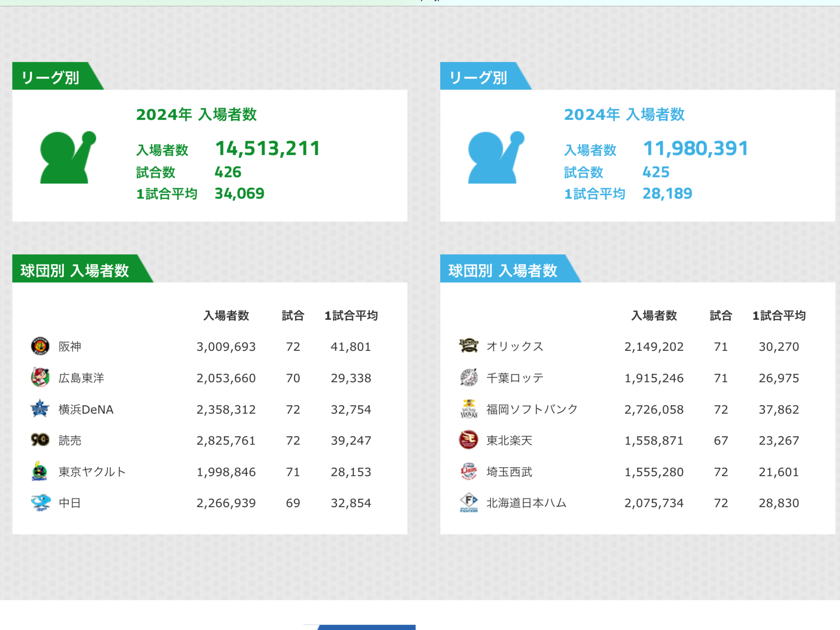Select the green 球団別 入場者数 header

pyautogui.click(x=83, y=268)
